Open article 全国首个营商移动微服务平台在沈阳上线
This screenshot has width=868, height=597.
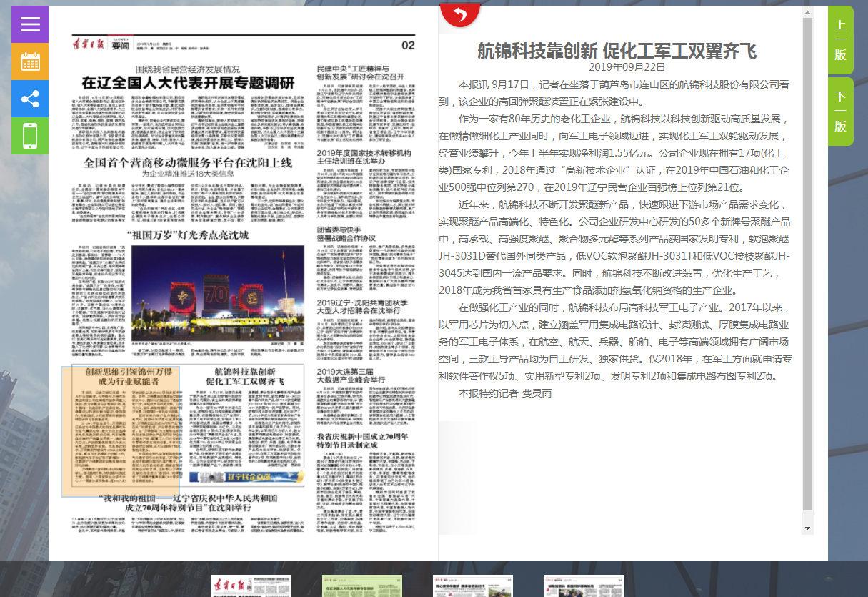coord(188,162)
